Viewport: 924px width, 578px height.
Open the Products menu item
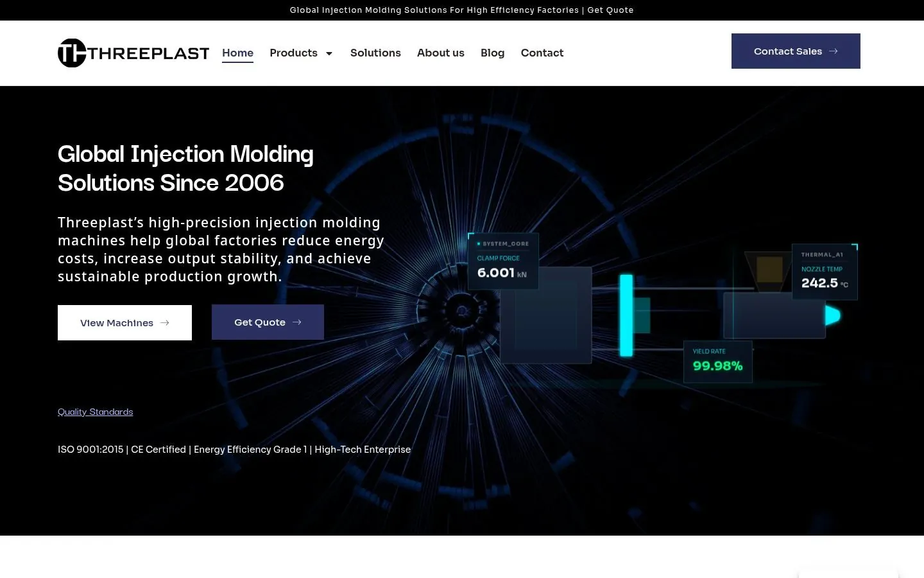(x=293, y=53)
